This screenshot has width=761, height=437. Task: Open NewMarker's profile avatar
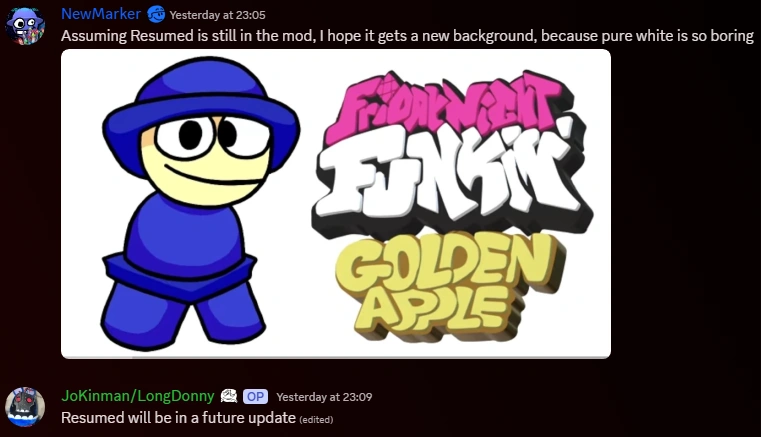[x=25, y=26]
